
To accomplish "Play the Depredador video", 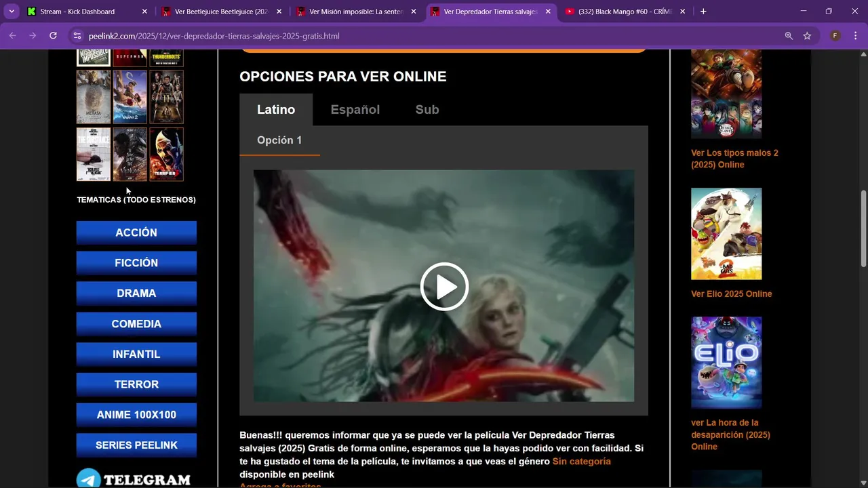I will (444, 286).
